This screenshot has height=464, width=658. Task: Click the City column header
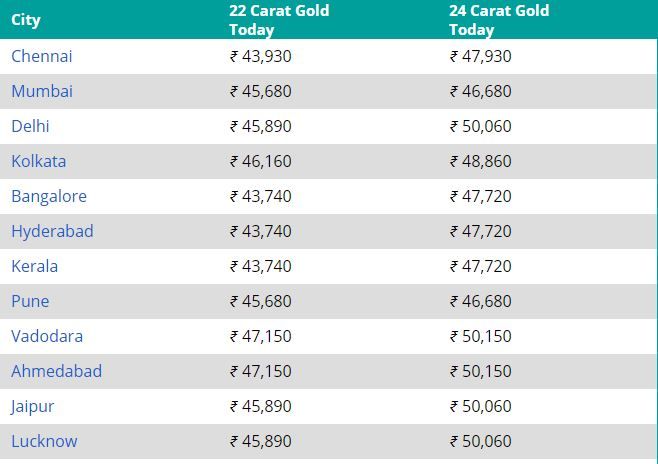26,20
